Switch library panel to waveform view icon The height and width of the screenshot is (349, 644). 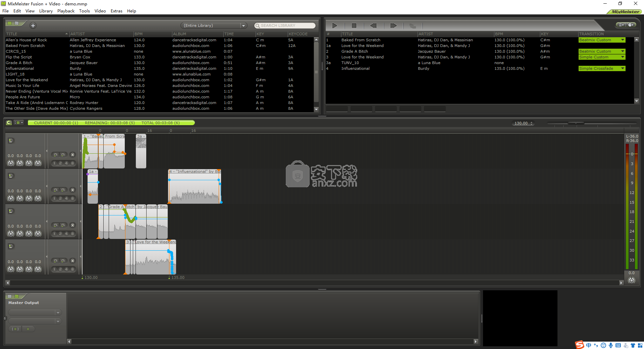(x=16, y=23)
